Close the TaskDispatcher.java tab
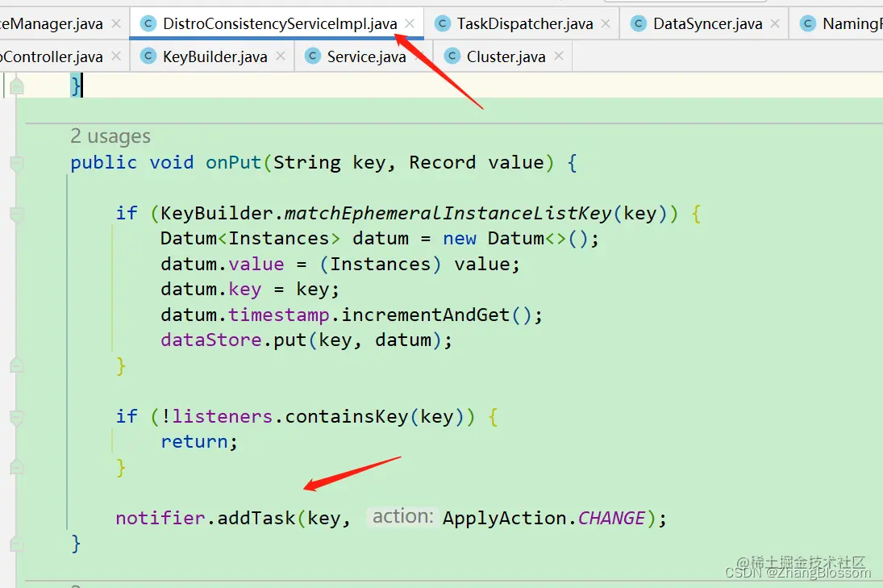 coord(606,23)
